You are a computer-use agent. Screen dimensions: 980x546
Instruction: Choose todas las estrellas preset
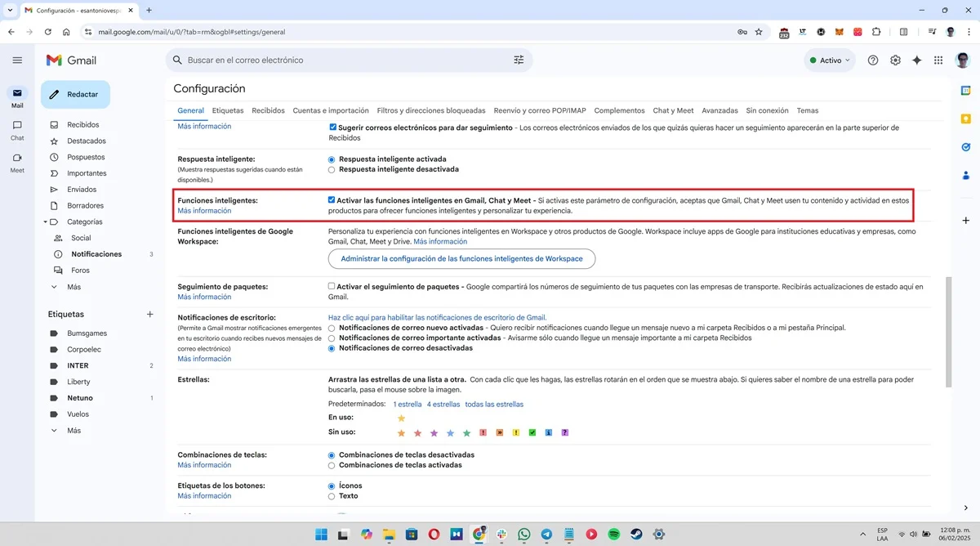[x=494, y=405]
